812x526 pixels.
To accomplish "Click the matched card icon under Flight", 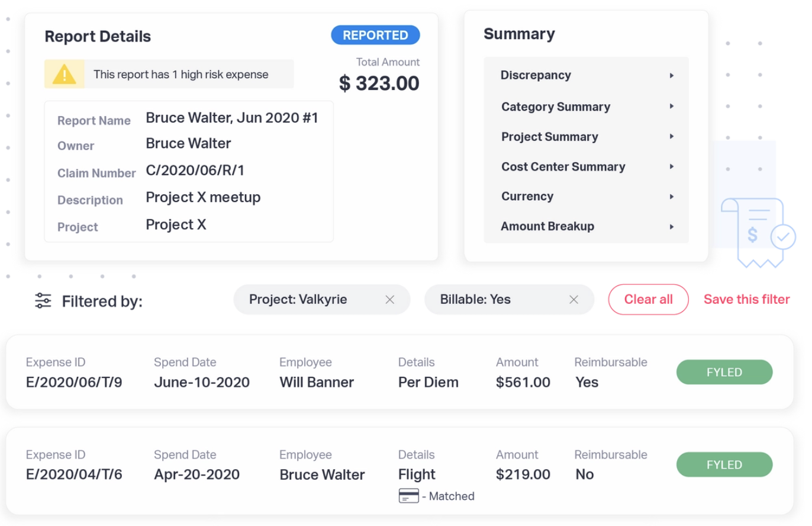I will [x=408, y=496].
